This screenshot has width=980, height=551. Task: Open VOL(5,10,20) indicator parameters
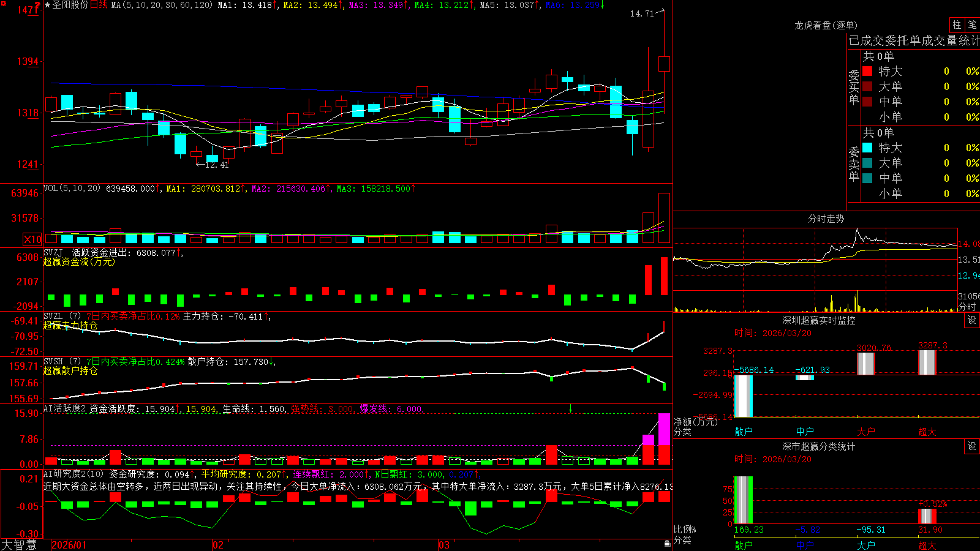tap(72, 189)
